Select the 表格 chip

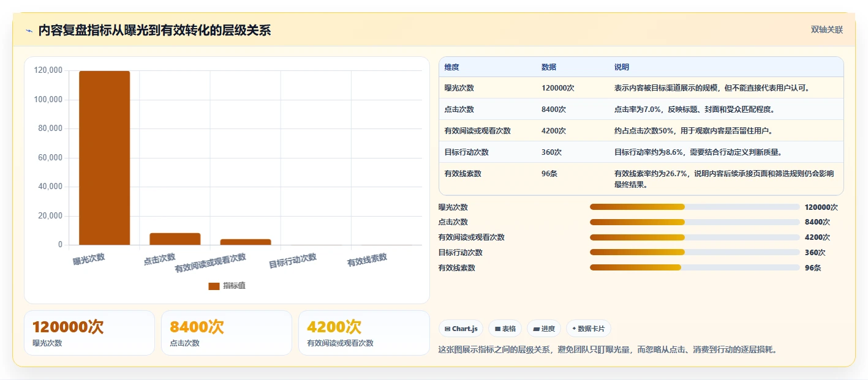(505, 329)
